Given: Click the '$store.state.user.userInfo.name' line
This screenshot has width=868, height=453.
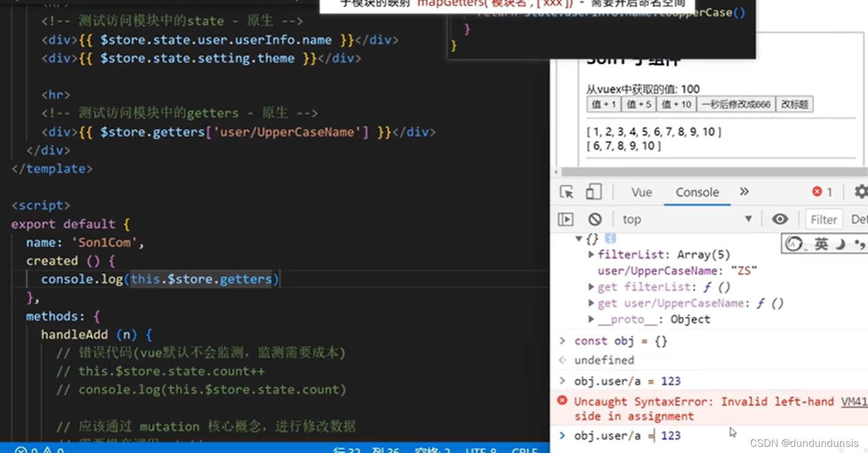Looking at the screenshot, I should 220,39.
